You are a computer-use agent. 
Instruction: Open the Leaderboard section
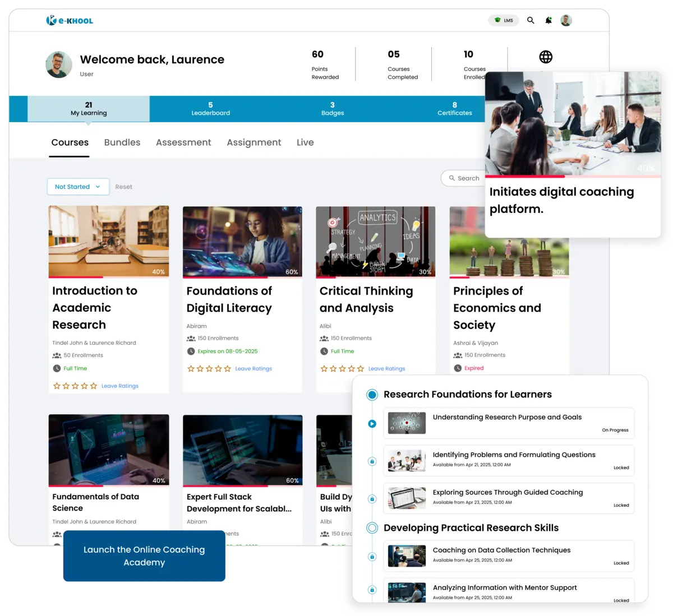click(x=211, y=109)
